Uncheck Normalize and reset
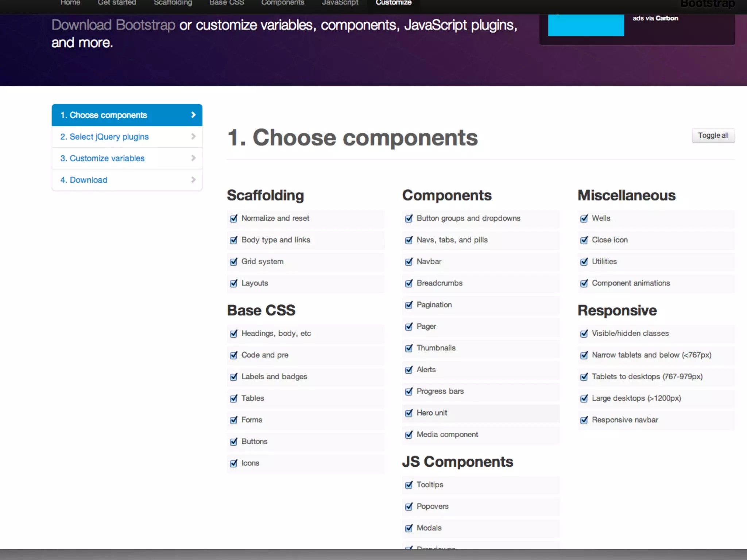Image resolution: width=747 pixels, height=560 pixels. pyautogui.click(x=233, y=218)
